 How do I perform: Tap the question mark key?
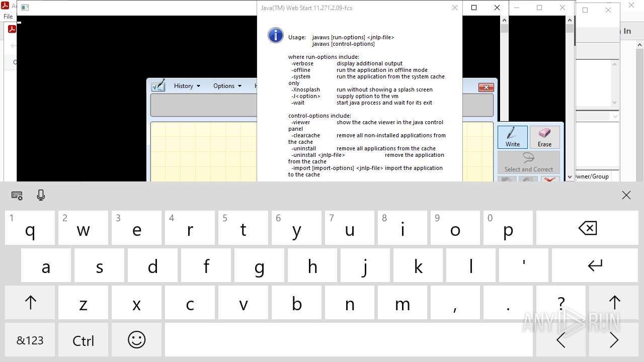tap(561, 303)
